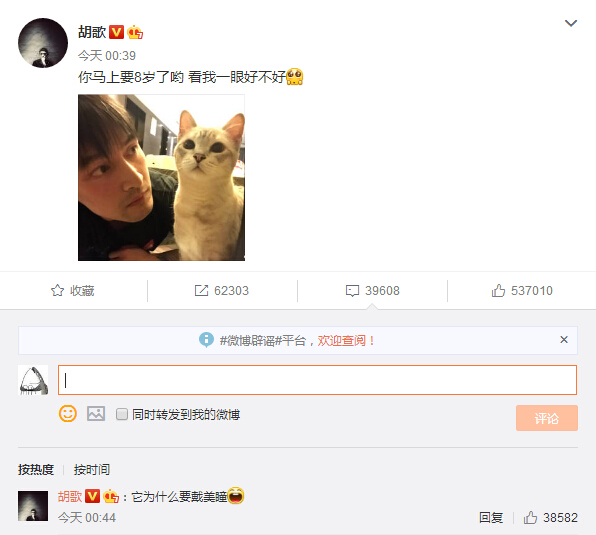This screenshot has height=535, width=596.
Task: Focus the comment text input field
Action: pos(317,380)
